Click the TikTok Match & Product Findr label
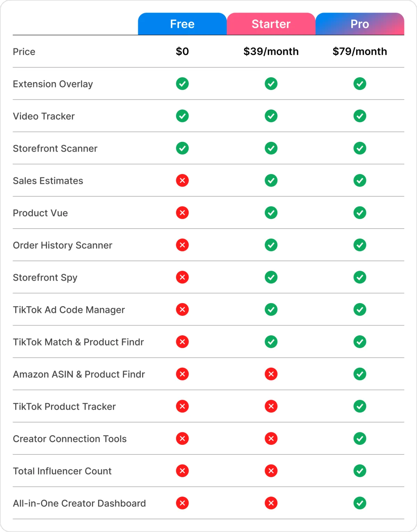 [x=78, y=342]
